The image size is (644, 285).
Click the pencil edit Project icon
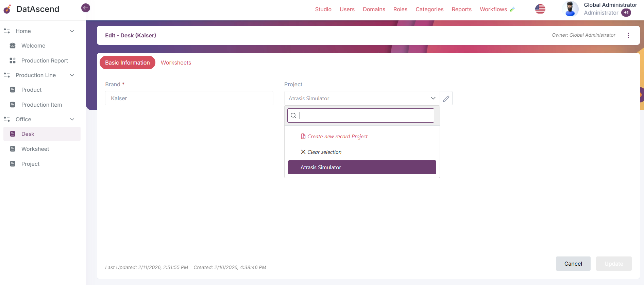[x=446, y=99]
